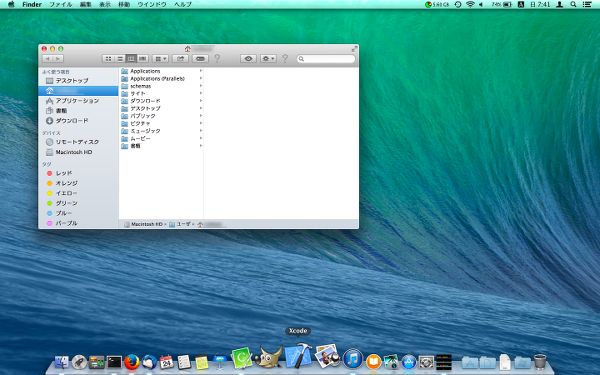Expand the パブリック folder arrow
This screenshot has height=375, width=600.
[201, 116]
